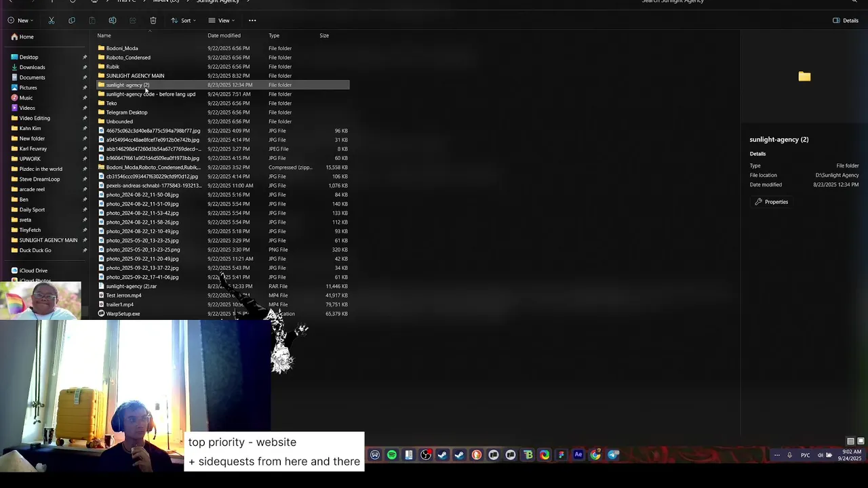Click the Rename icon in Explorer toolbar

(x=113, y=20)
